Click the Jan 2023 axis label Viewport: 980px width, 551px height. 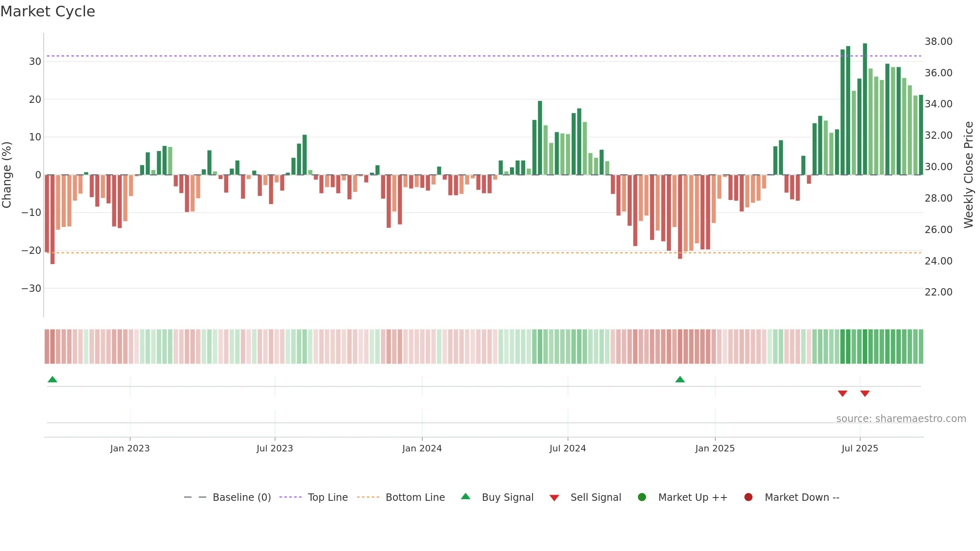click(x=130, y=449)
